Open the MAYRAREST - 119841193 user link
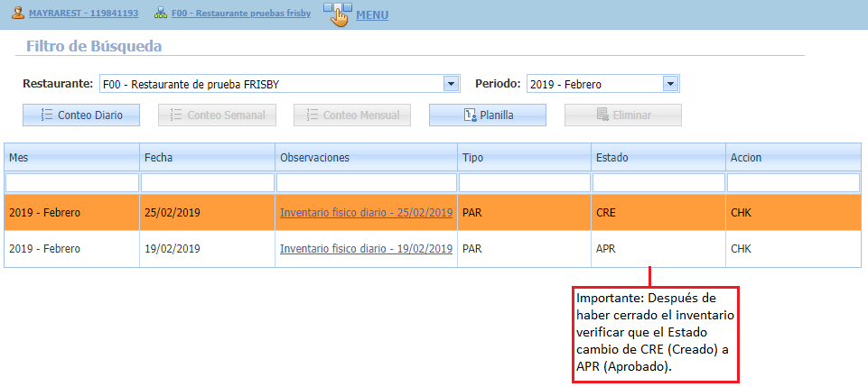The height and width of the screenshot is (387, 868). click(x=84, y=14)
